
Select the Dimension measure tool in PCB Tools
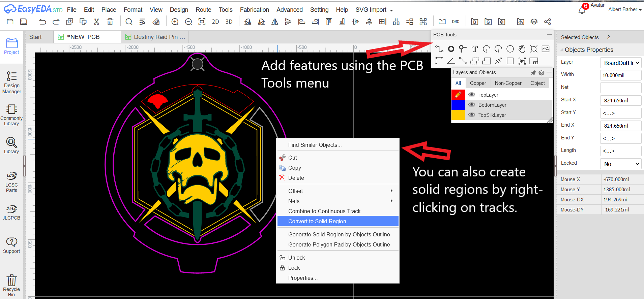click(x=498, y=61)
